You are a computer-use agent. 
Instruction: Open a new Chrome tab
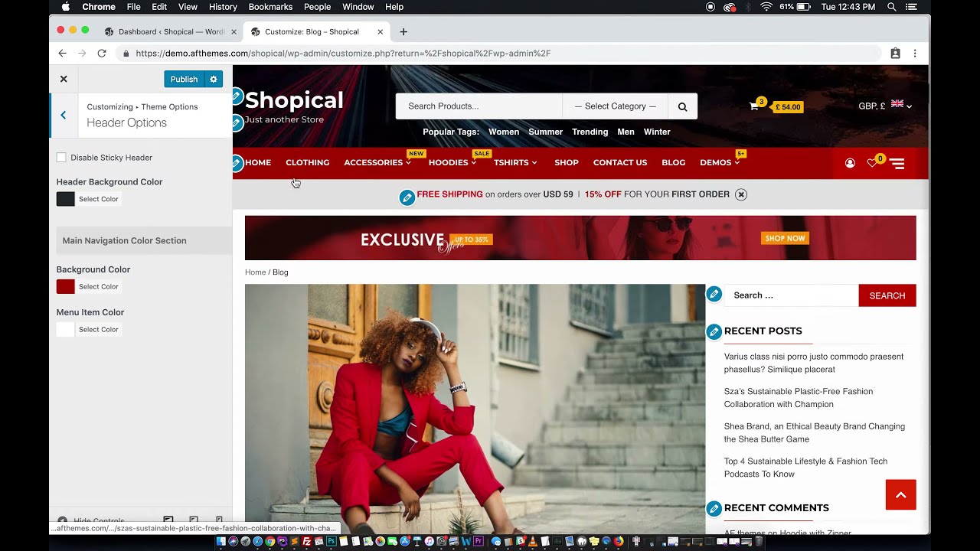pos(403,31)
